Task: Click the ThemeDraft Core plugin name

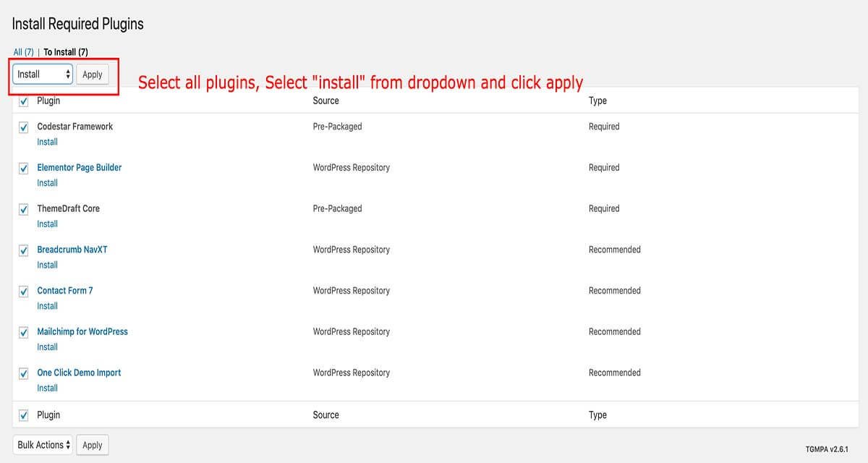Action: [x=69, y=208]
